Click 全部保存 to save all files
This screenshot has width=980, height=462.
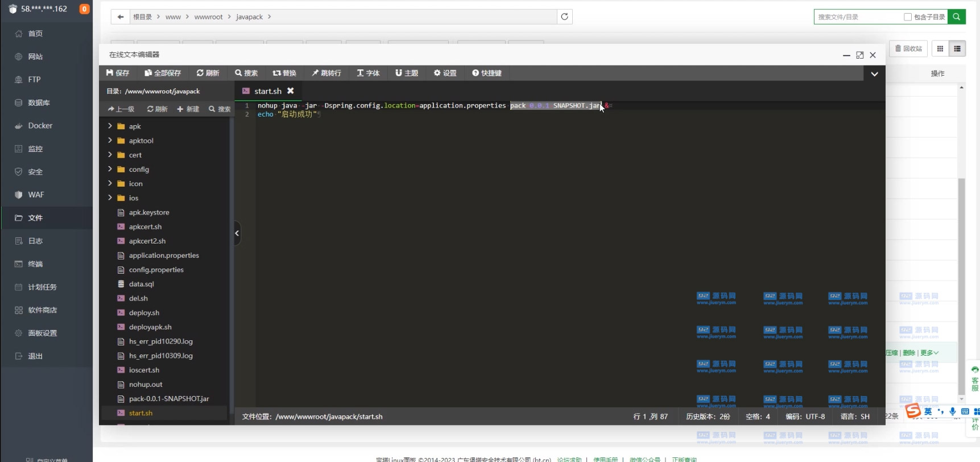163,73
